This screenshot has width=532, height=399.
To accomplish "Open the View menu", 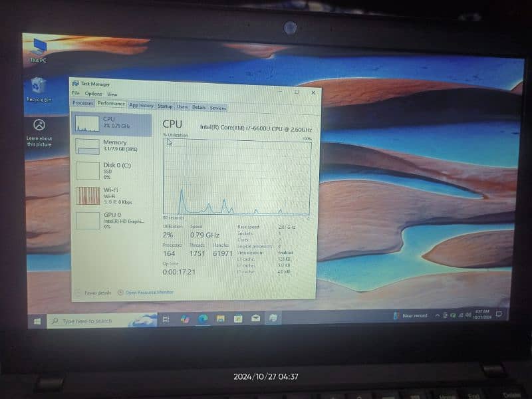I will click(112, 94).
